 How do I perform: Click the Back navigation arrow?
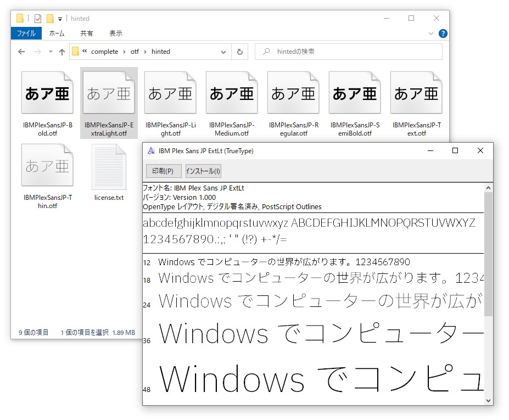point(21,51)
